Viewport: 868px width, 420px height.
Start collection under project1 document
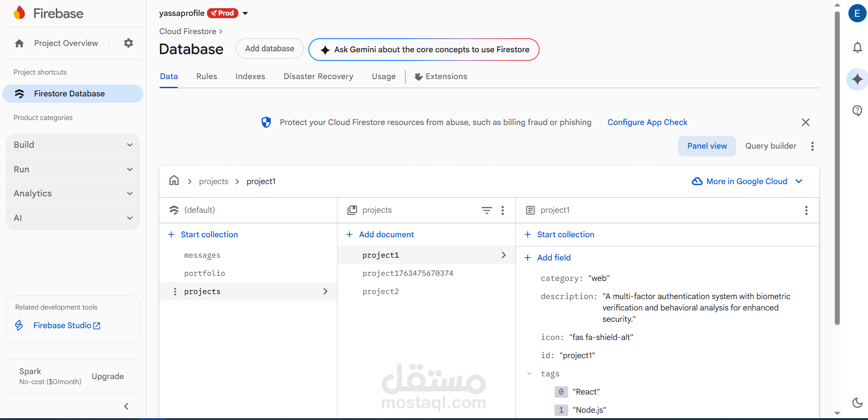[560, 235]
